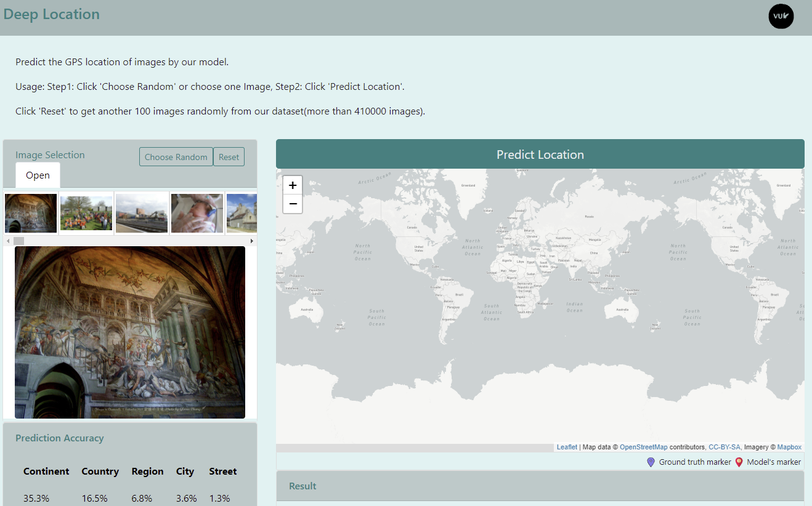Switch to the Open tab

pyautogui.click(x=38, y=175)
